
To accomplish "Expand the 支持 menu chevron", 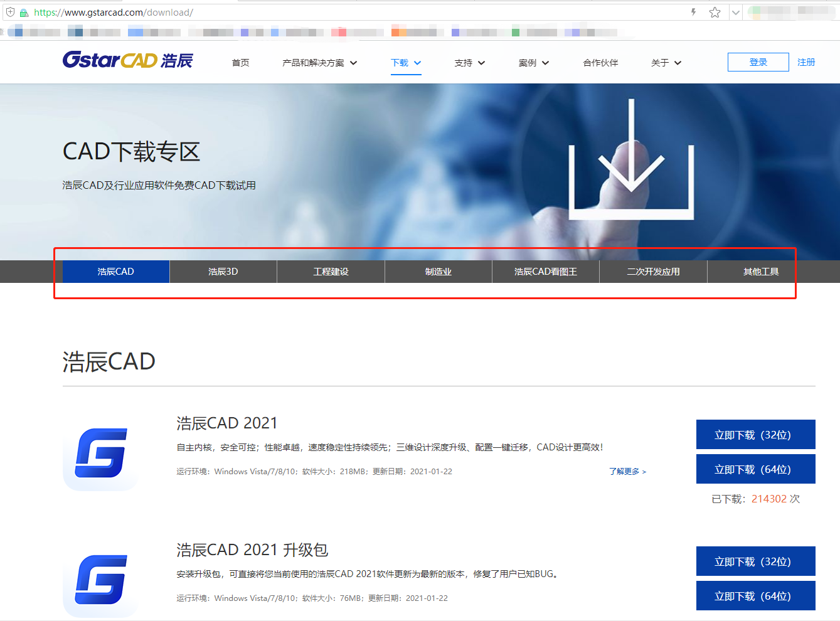I will click(481, 63).
